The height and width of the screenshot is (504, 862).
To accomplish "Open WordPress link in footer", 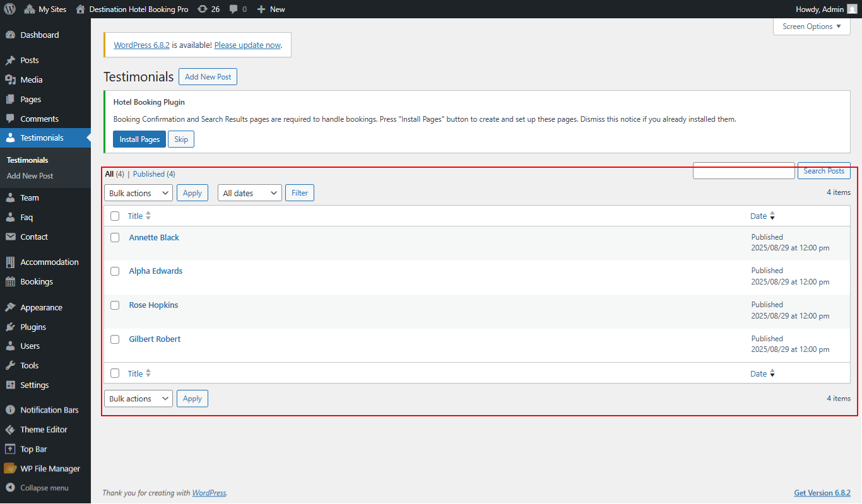I will pyautogui.click(x=209, y=493).
